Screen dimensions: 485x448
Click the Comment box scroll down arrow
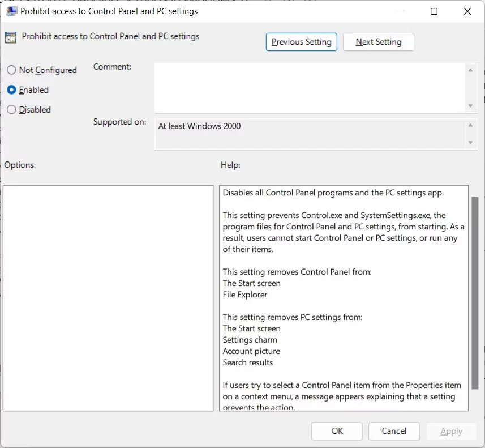point(470,106)
